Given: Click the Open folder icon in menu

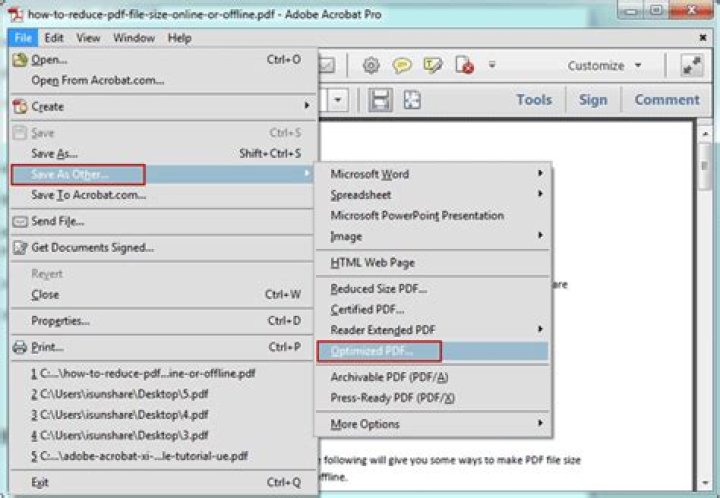Looking at the screenshot, I should pyautogui.click(x=19, y=60).
